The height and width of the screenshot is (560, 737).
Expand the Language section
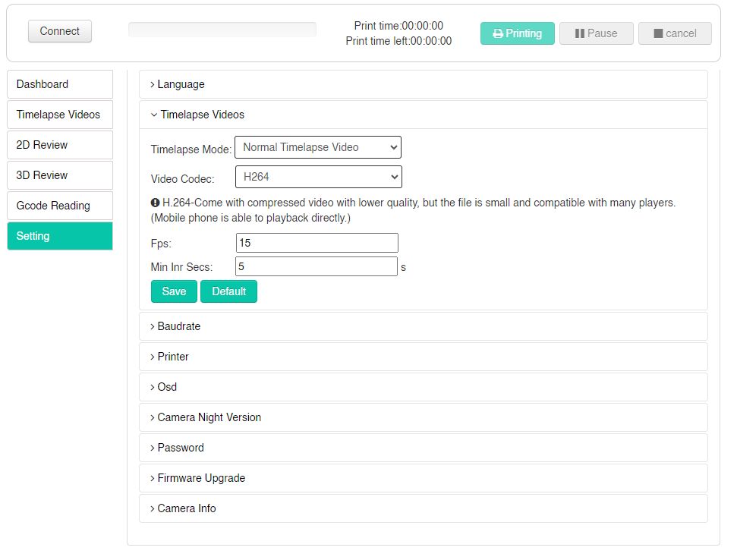click(x=181, y=84)
